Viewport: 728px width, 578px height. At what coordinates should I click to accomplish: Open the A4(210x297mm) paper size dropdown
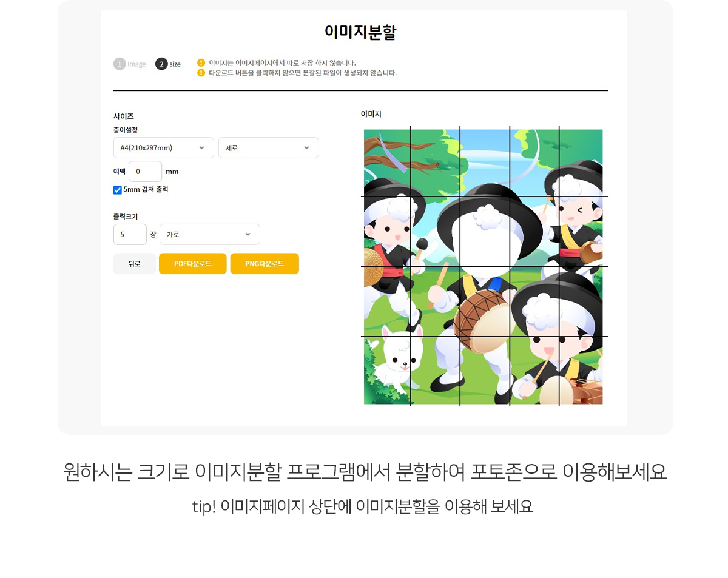[x=163, y=147]
